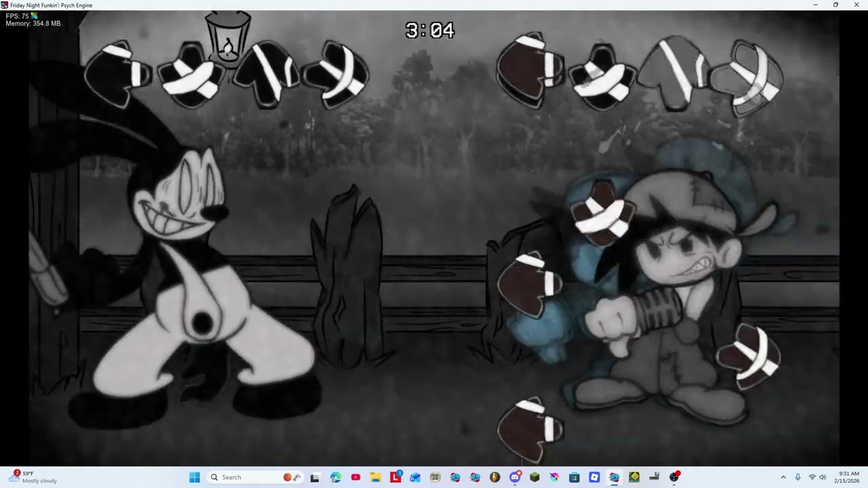The width and height of the screenshot is (868, 488).
Task: Click the song timer reading 3:04
Action: pyautogui.click(x=430, y=30)
